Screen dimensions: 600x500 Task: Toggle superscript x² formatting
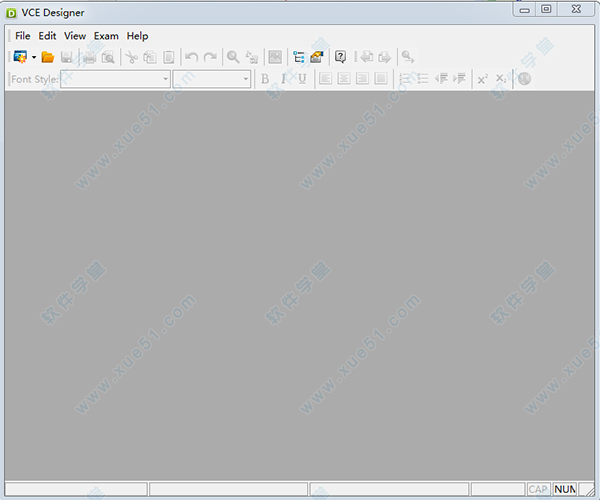click(x=483, y=79)
